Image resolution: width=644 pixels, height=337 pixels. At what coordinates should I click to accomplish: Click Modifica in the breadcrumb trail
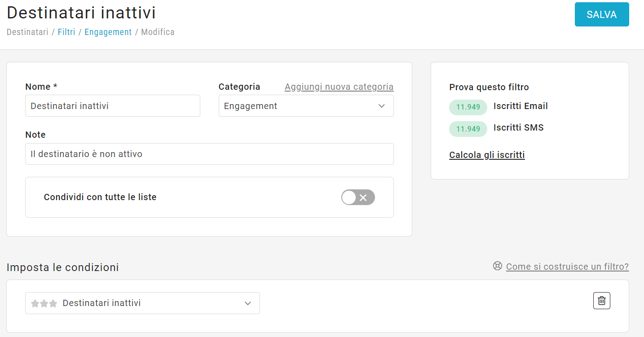[158, 32]
